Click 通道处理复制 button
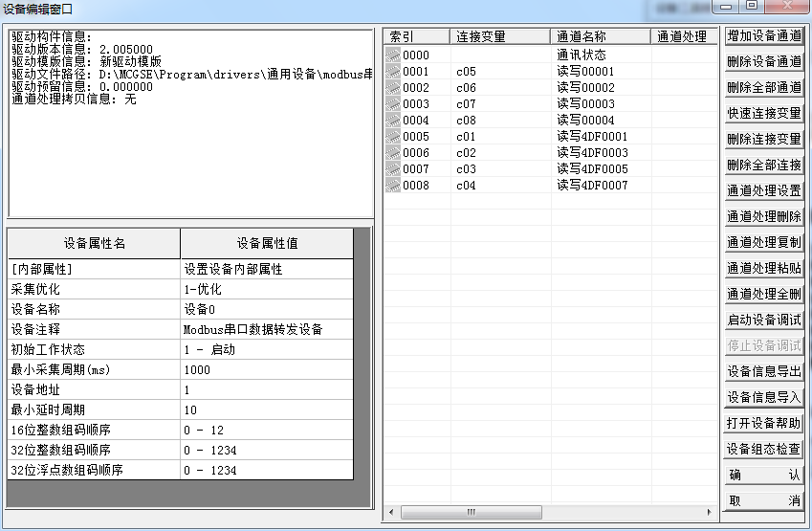The height and width of the screenshot is (531, 812). (764, 242)
